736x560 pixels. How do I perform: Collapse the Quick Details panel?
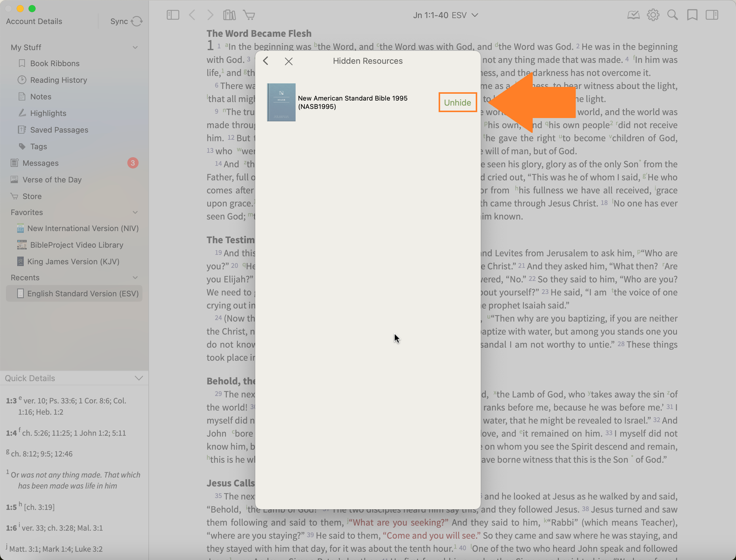coord(139,378)
